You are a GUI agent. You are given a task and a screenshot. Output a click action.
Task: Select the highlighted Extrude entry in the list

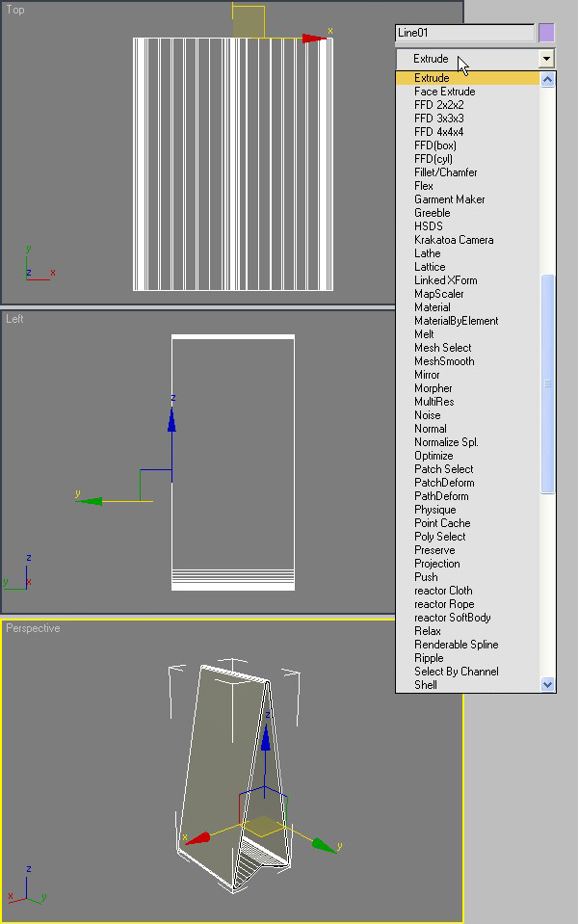click(x=432, y=78)
